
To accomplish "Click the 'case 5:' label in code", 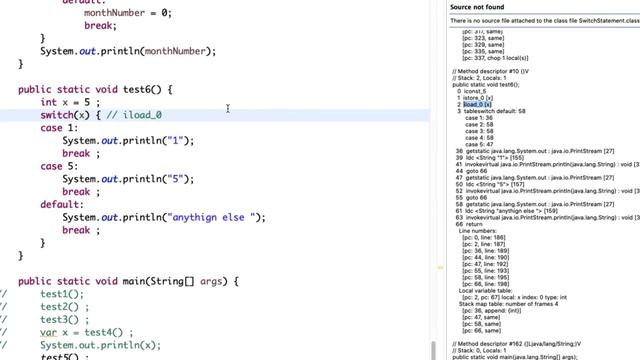I will [x=59, y=166].
